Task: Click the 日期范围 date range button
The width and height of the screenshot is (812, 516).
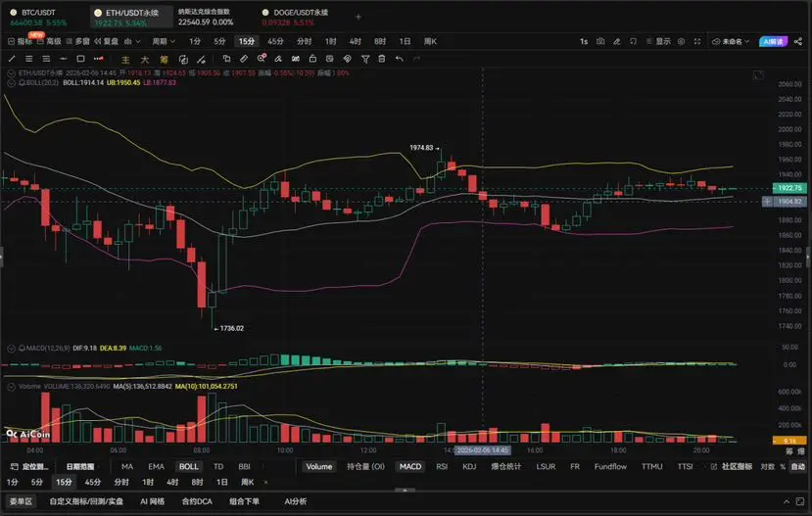Action: pos(80,466)
